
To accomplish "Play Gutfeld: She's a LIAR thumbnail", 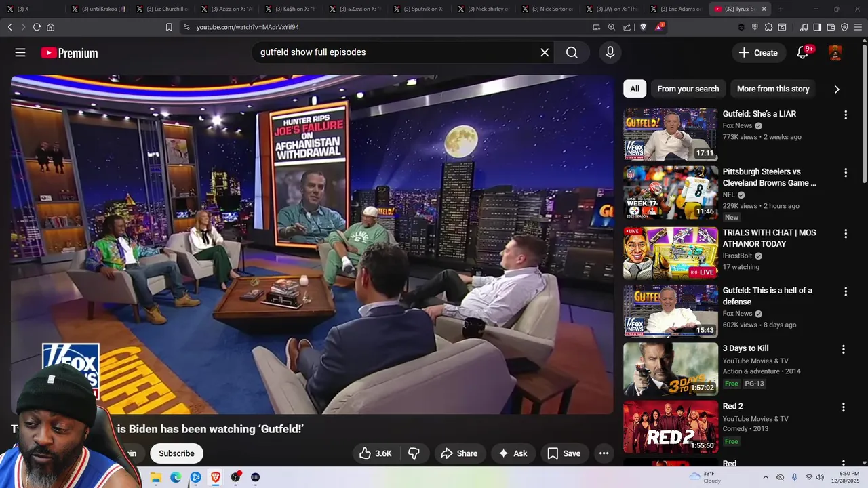I will point(671,134).
